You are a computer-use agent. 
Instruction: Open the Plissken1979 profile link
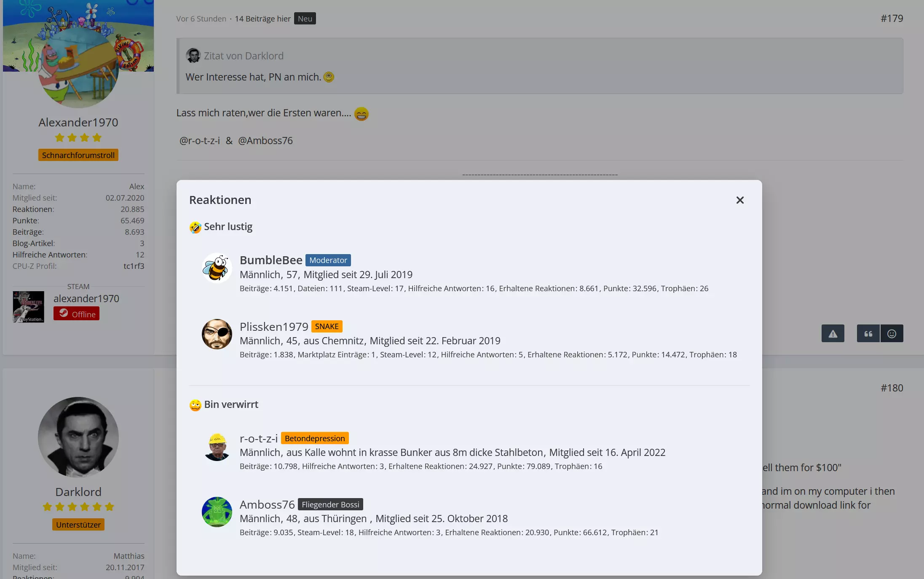pyautogui.click(x=274, y=327)
